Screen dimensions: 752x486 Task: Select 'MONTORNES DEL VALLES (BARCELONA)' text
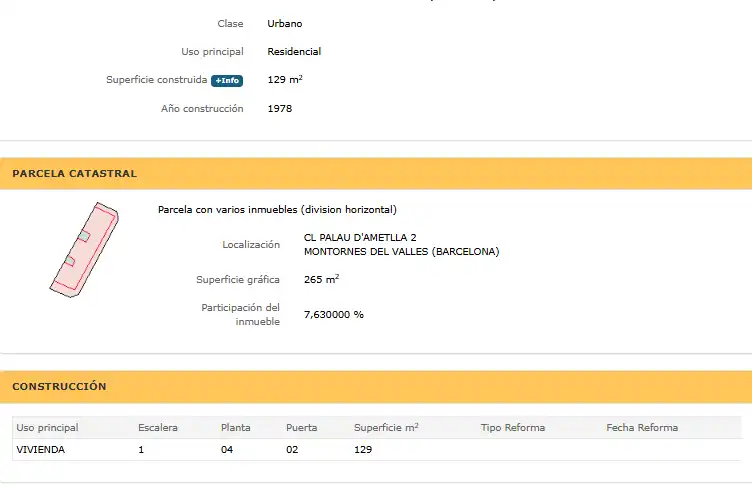tap(401, 251)
